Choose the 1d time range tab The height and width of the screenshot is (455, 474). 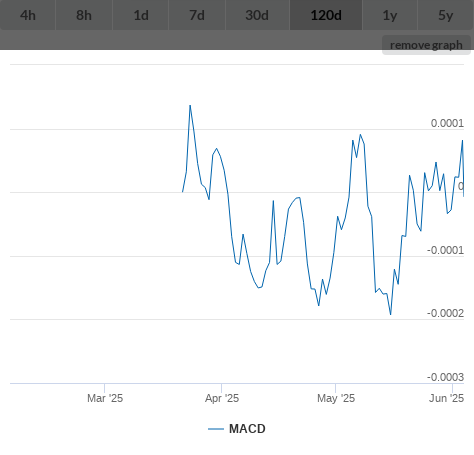point(141,15)
